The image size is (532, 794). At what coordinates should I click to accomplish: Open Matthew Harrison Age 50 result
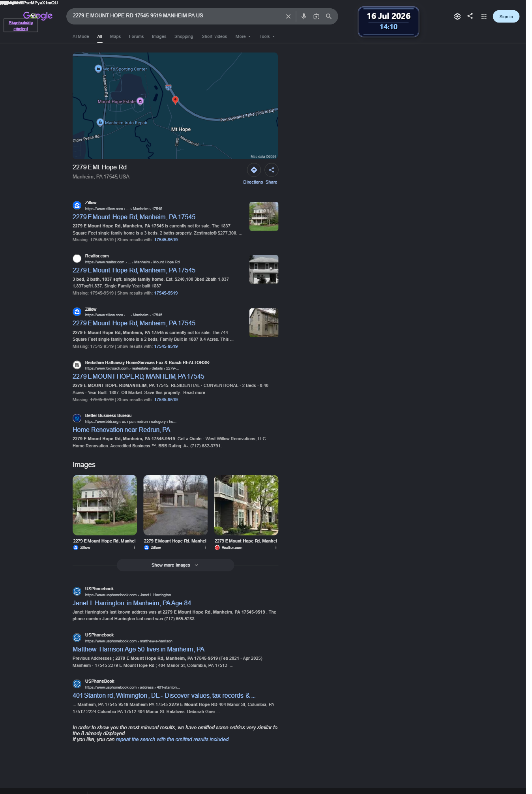click(139, 649)
